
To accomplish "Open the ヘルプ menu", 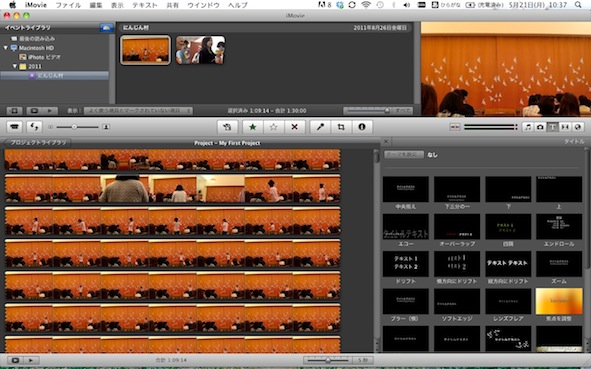I will click(237, 5).
